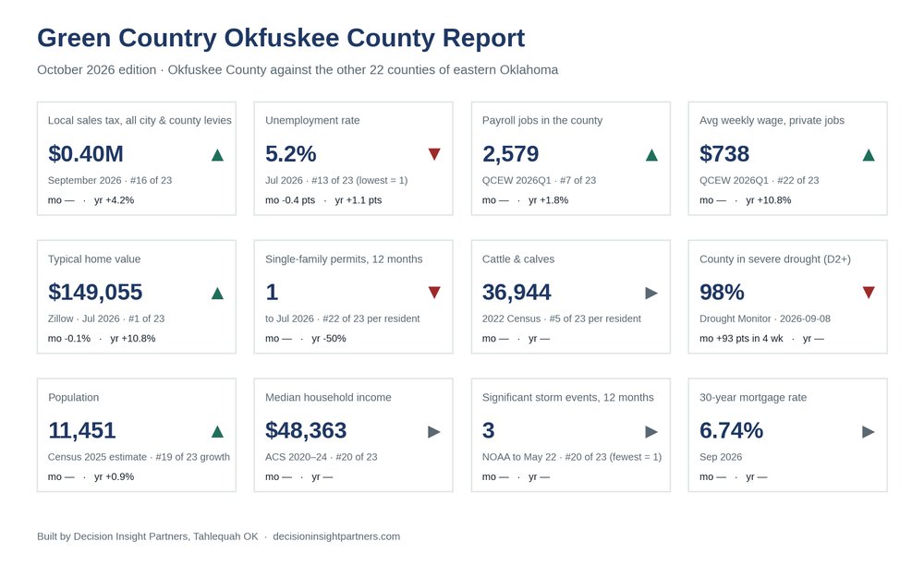Click the Green Country Okfuskee County Report title
This screenshot has width=924, height=565.
281,38
